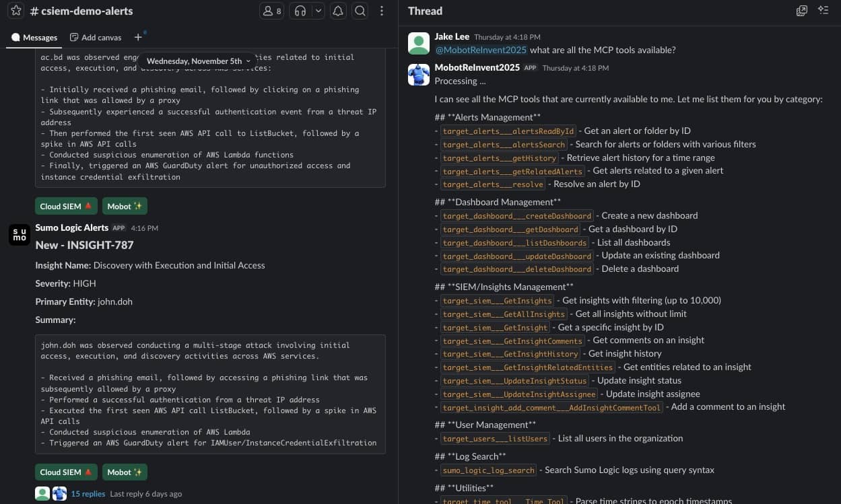Open Jake Lee's profile picture
Screen dimensions: 841x504
point(418,42)
